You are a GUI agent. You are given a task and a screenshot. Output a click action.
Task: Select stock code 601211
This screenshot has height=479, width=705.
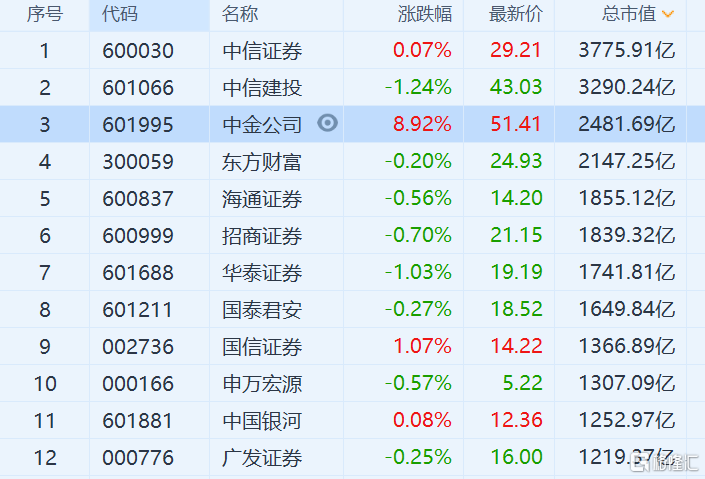coord(138,310)
